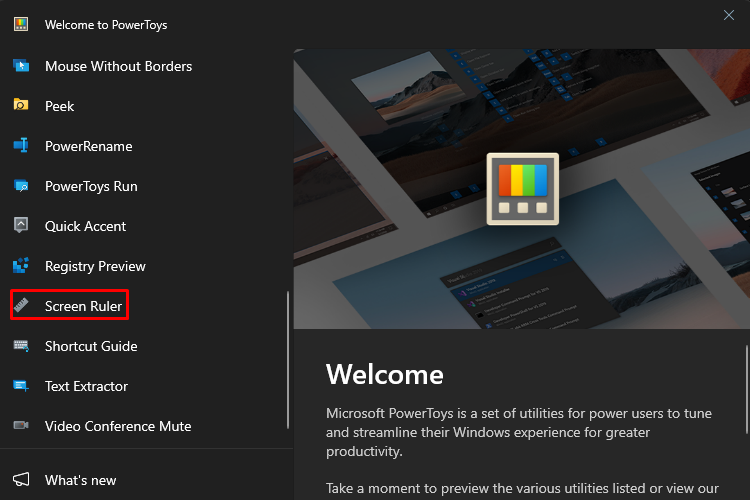Click the Text Extractor icon

pos(21,386)
